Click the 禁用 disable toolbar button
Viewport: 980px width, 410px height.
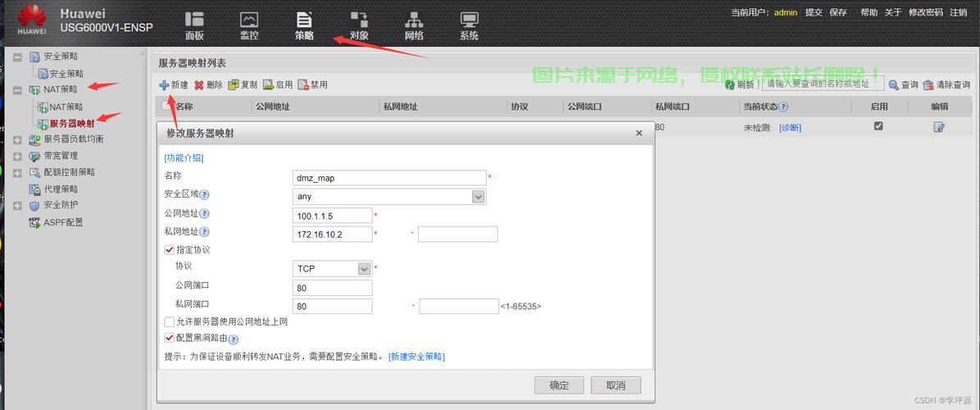coord(312,85)
